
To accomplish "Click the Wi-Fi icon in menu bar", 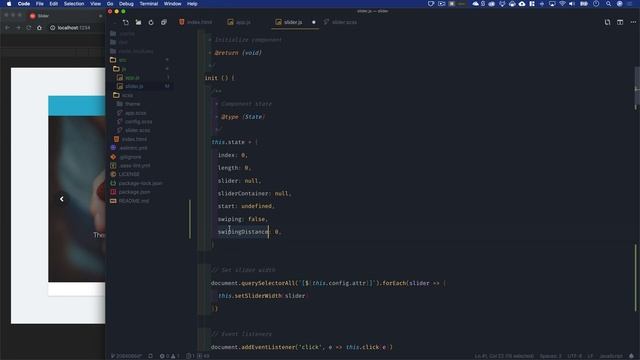I will click(562, 4).
